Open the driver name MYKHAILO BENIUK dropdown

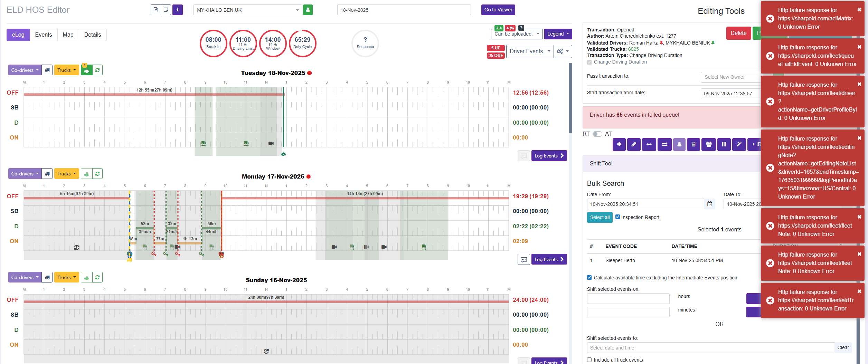pos(248,10)
